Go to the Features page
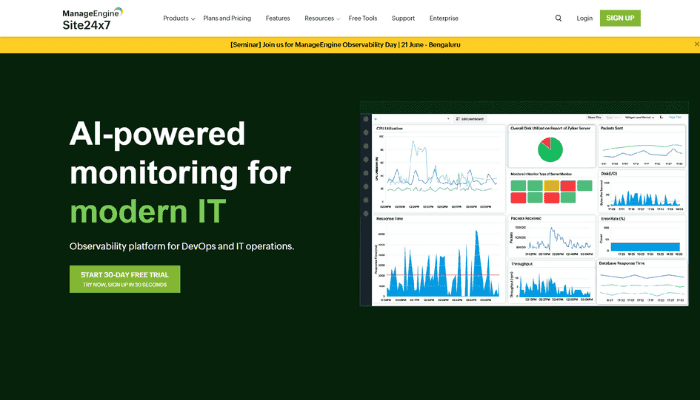 pos(278,18)
